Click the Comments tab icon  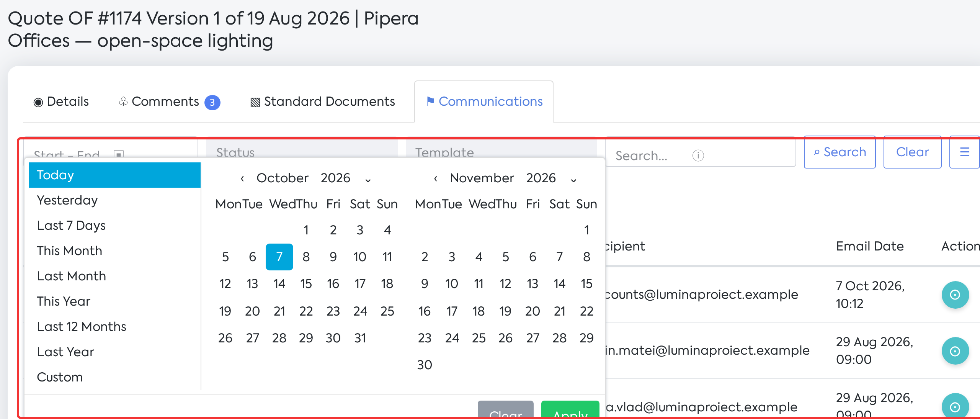pos(123,101)
